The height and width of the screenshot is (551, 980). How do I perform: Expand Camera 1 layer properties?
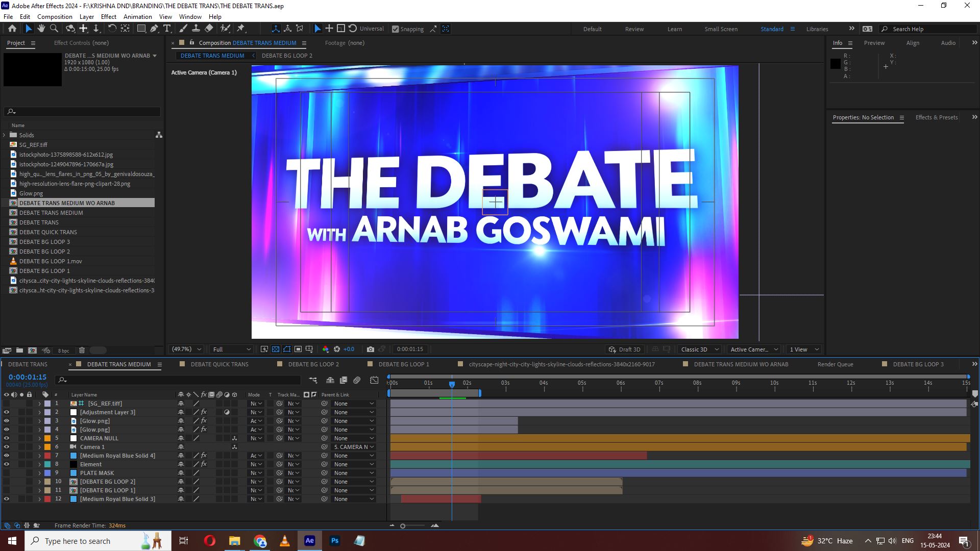39,447
